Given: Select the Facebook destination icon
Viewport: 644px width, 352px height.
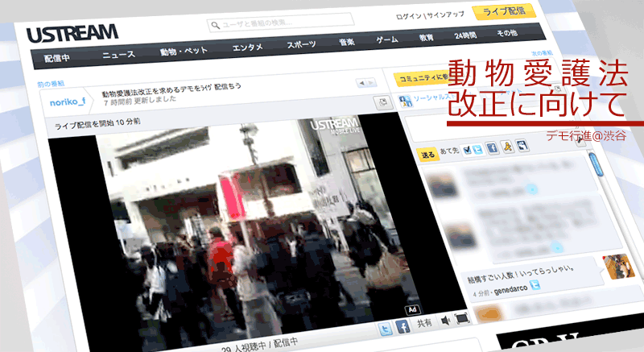Looking at the screenshot, I should (x=492, y=147).
